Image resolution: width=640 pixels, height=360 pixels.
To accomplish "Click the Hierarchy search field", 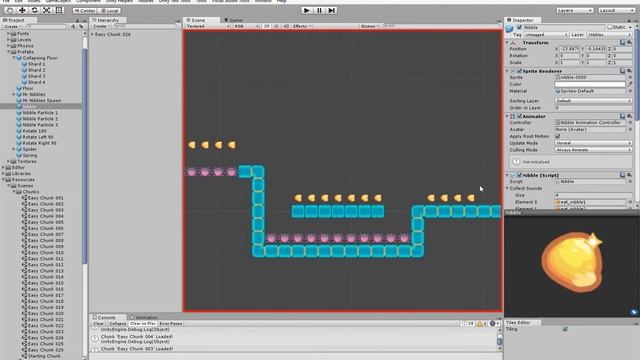I will tap(146, 26).
